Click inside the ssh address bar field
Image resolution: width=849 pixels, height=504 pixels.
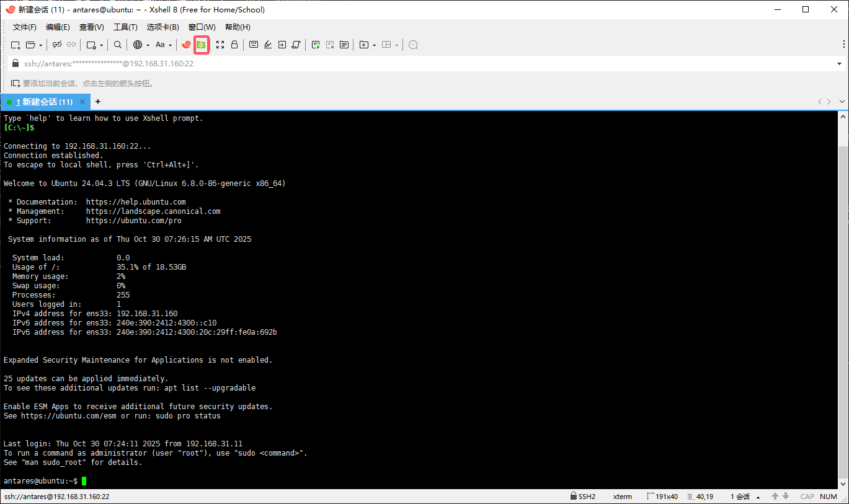248,63
